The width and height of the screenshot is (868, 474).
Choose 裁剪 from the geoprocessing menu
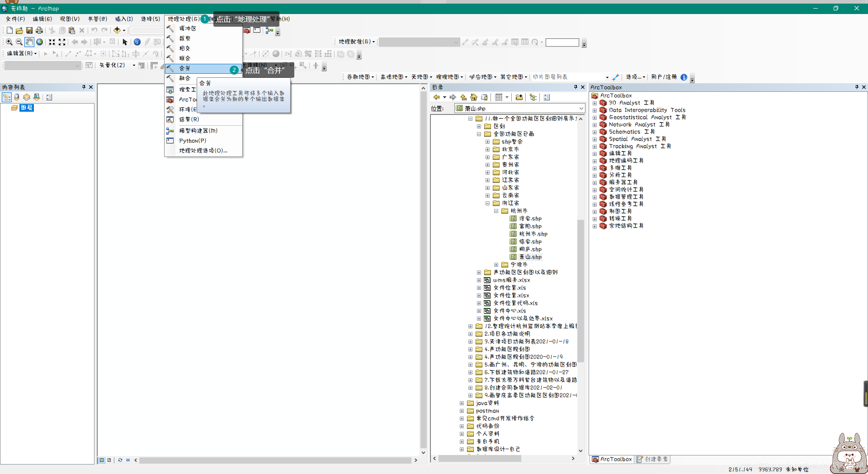click(x=203, y=38)
